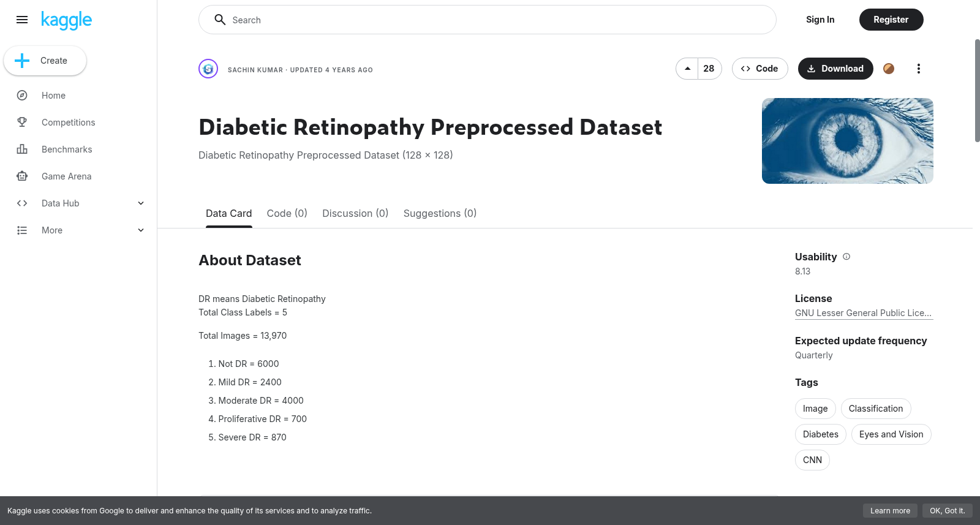
Task: Open Sachin Kumar's profile avatar
Action: pyautogui.click(x=208, y=69)
